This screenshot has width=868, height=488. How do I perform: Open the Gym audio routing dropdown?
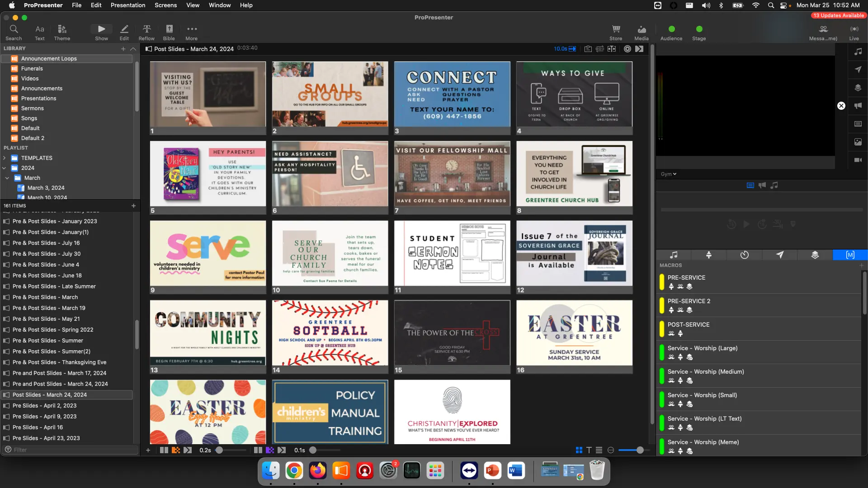[669, 174]
